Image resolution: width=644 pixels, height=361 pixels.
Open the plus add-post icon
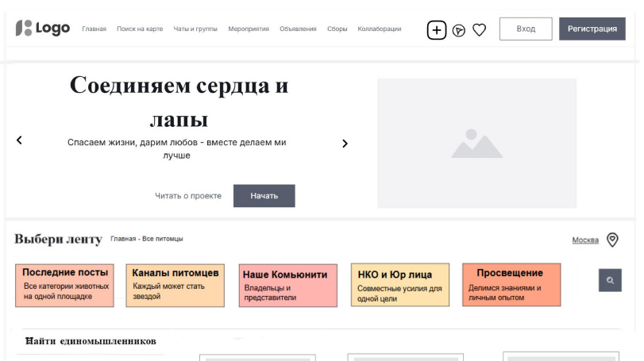point(437,30)
